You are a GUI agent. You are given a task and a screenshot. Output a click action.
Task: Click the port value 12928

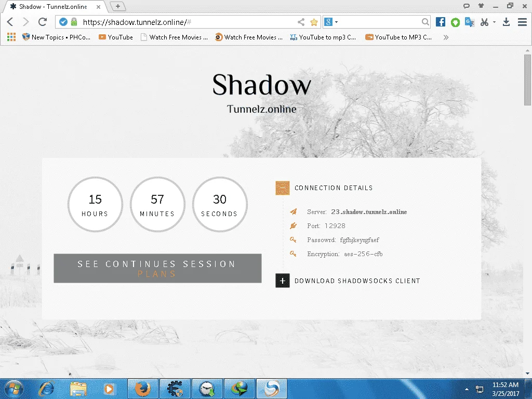[x=335, y=226]
